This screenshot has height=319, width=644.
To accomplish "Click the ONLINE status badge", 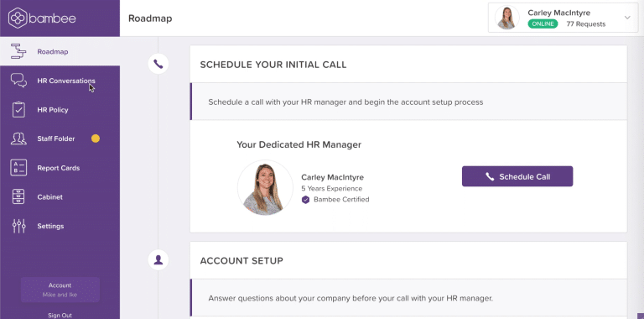I will click(543, 24).
